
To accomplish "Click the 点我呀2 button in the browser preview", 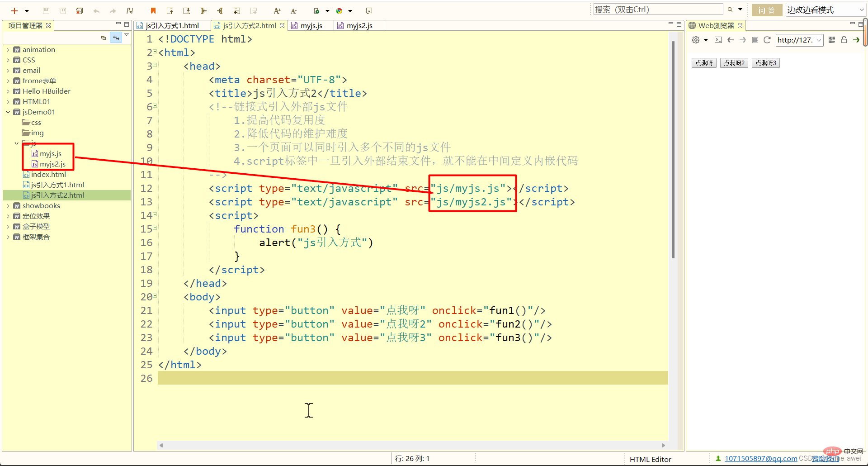I will pos(734,63).
